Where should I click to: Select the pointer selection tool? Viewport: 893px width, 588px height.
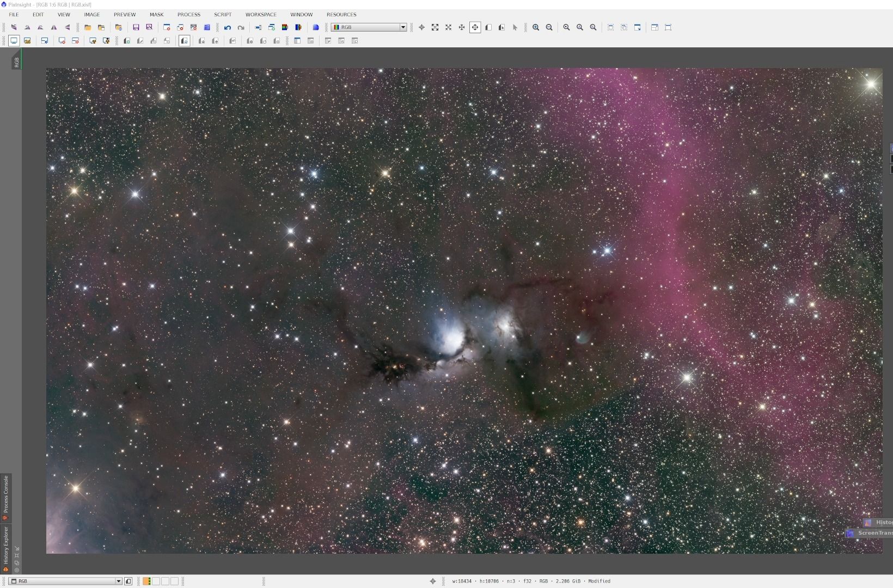coord(515,27)
